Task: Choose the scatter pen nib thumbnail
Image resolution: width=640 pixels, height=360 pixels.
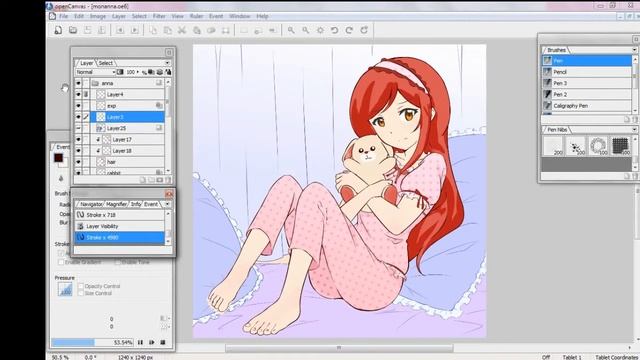Action: coord(576,146)
